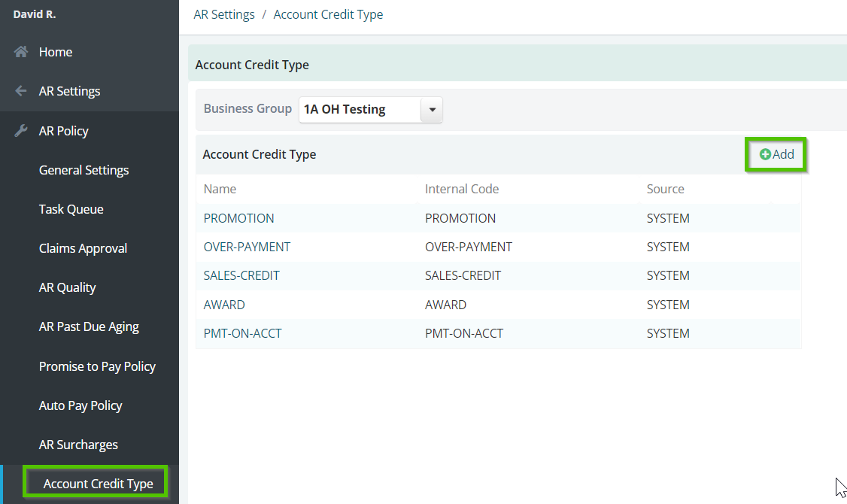Open Promise to Pay Policy item

tap(97, 366)
